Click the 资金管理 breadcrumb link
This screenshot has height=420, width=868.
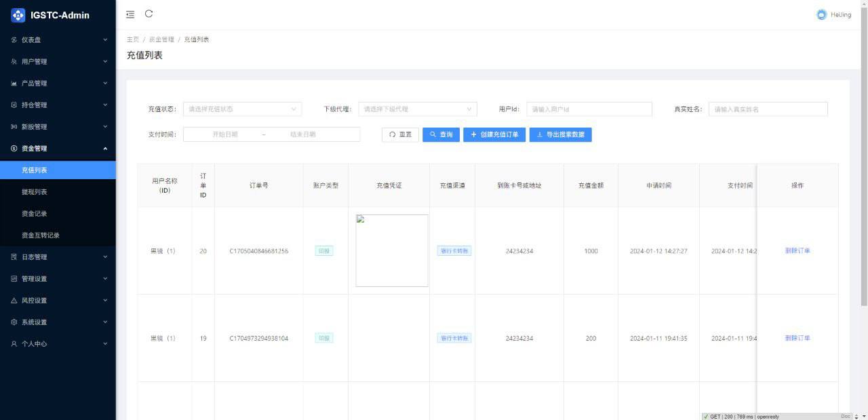coord(161,39)
